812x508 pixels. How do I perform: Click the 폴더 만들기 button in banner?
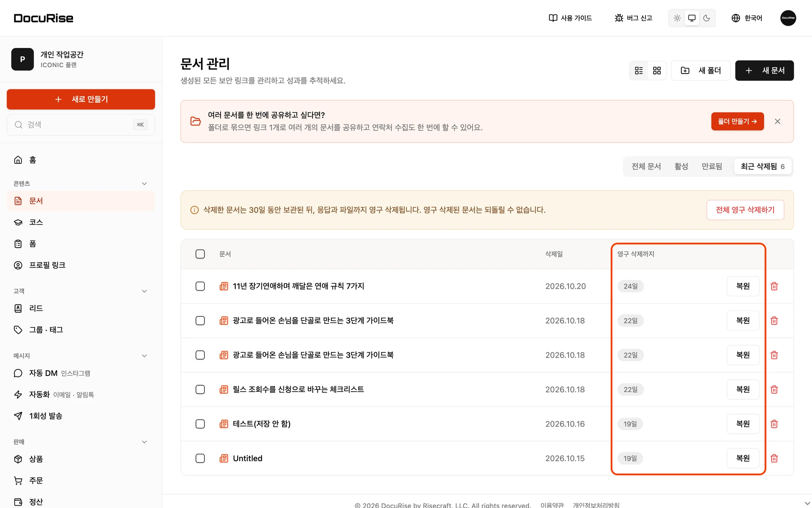pyautogui.click(x=737, y=122)
